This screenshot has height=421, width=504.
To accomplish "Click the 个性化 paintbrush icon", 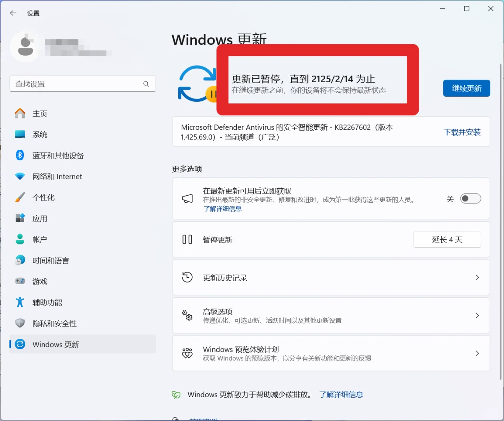I will click(19, 197).
